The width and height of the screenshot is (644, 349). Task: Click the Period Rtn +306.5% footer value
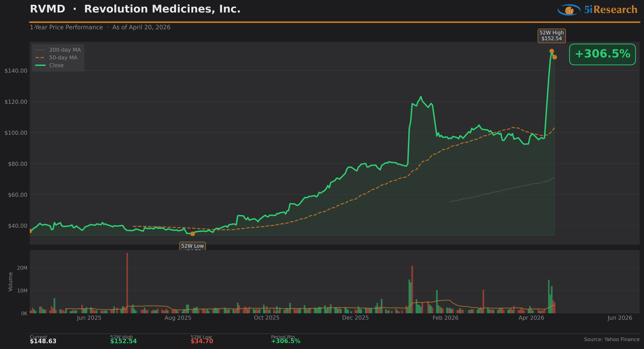click(286, 341)
